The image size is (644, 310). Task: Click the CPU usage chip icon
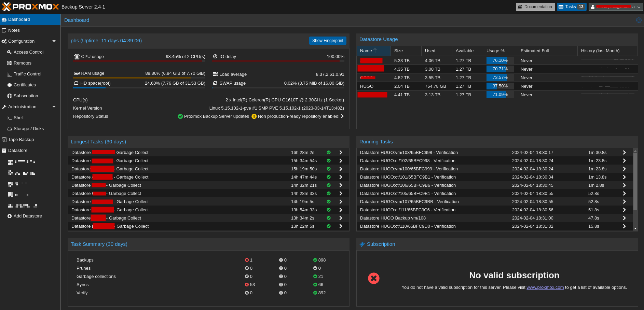[x=77, y=57]
